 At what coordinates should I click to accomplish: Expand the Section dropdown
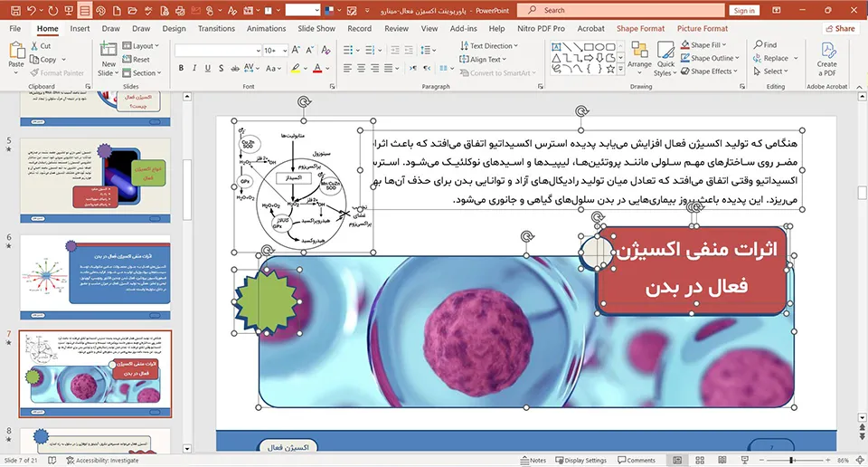coord(142,72)
